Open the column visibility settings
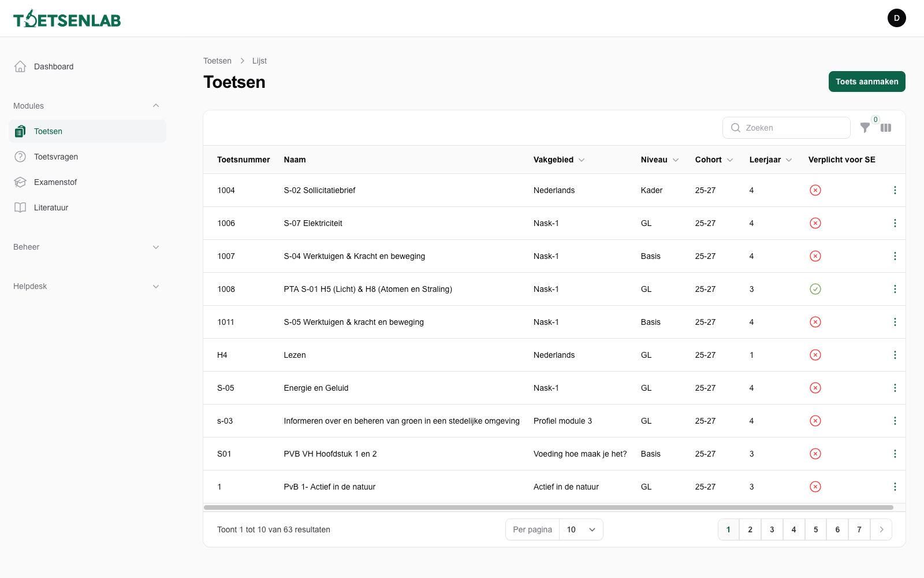 [886, 128]
